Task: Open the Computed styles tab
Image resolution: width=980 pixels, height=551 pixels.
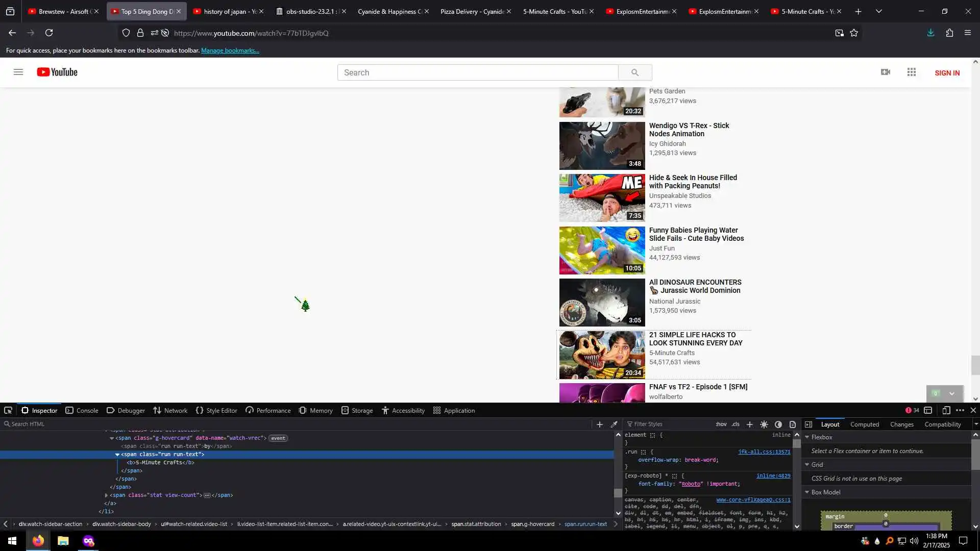Action: (864, 424)
